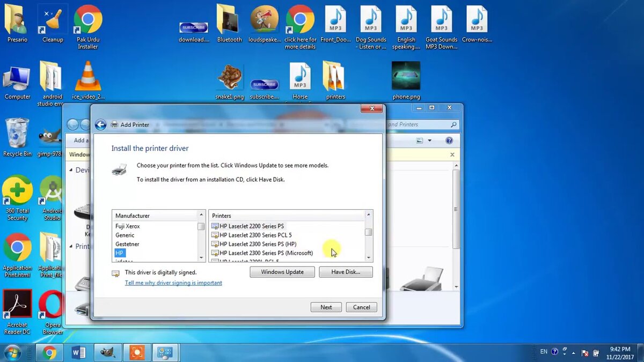Select Generic manufacturer
Viewport: 644px width, 362px height.
(x=125, y=235)
